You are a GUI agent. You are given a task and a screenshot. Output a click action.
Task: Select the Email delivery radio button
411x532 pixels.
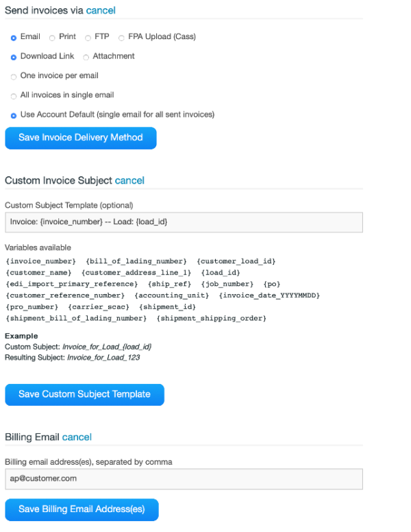click(14, 37)
